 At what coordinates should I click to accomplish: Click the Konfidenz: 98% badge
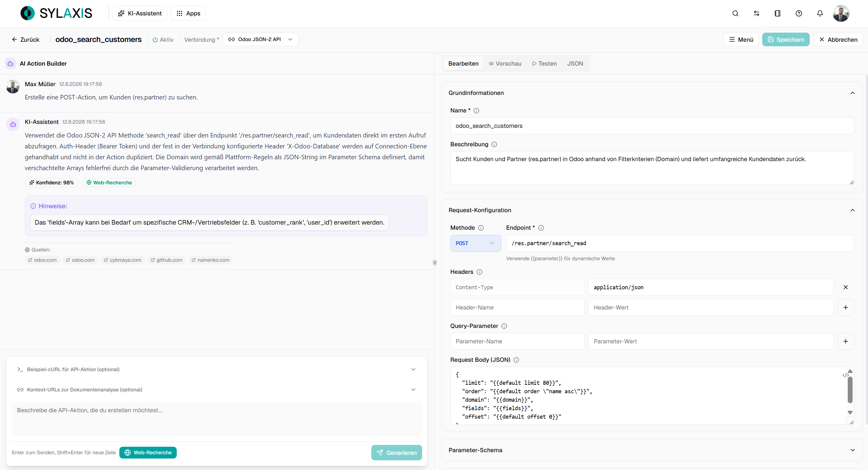tap(52, 182)
